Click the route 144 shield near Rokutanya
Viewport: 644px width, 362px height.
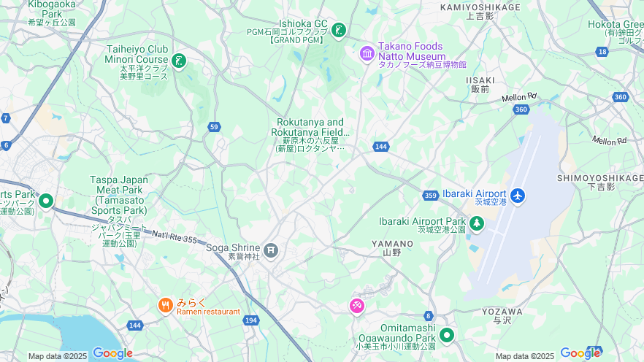(x=380, y=147)
